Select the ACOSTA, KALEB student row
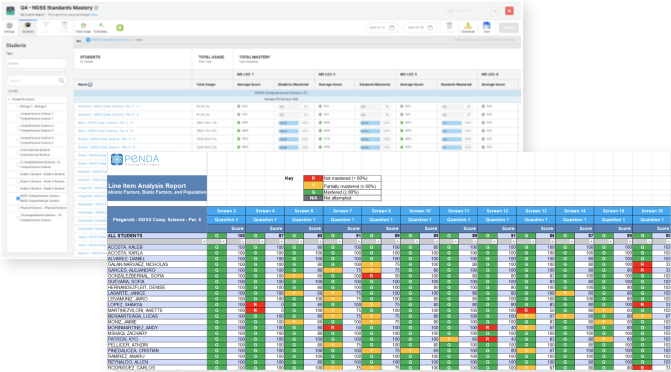This screenshot has width=671, height=372. click(157, 247)
